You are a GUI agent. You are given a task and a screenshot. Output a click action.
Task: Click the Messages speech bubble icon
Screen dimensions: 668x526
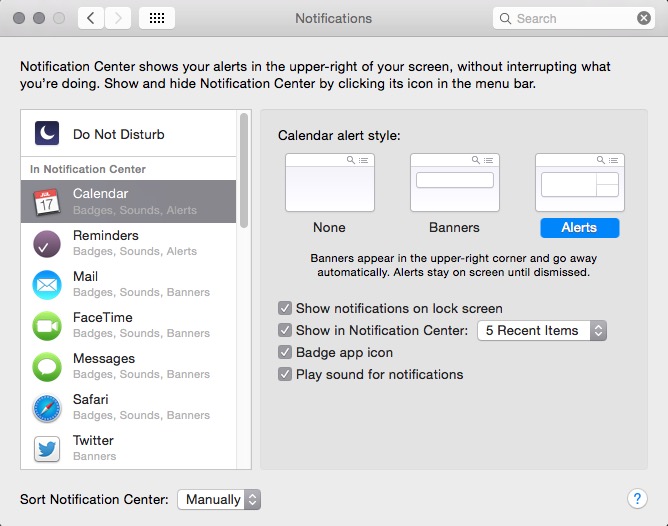point(47,367)
